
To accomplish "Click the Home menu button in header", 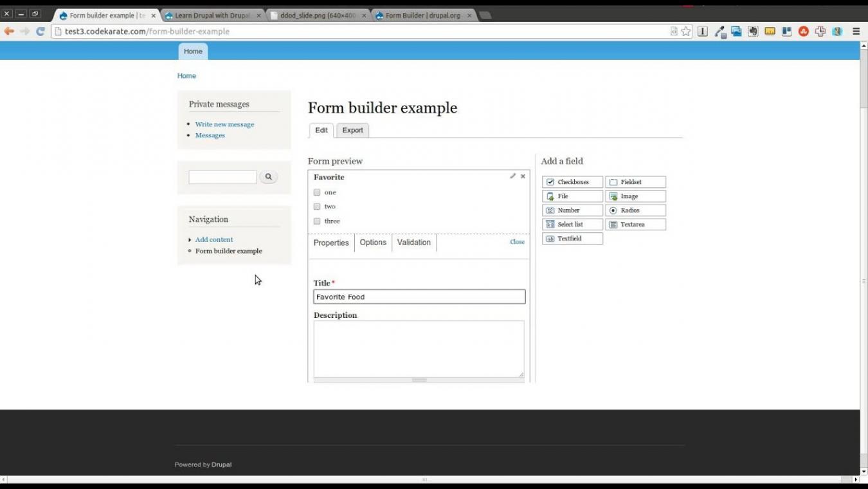I will click(x=193, y=51).
